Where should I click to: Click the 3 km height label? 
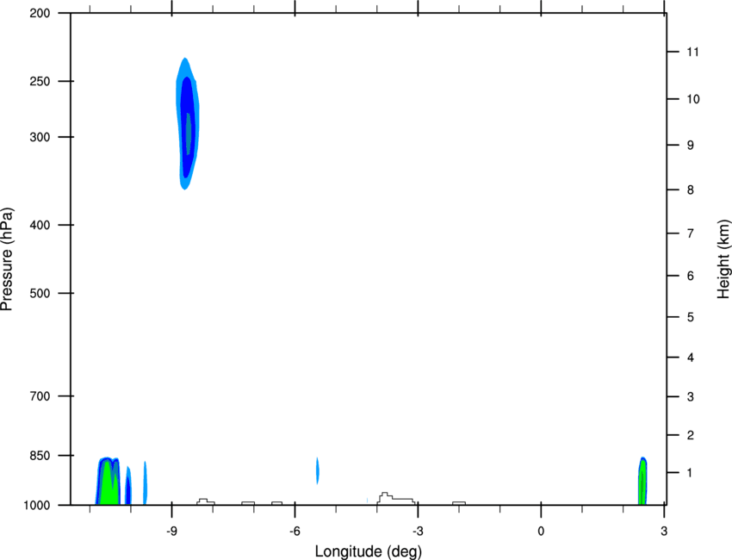[690, 397]
